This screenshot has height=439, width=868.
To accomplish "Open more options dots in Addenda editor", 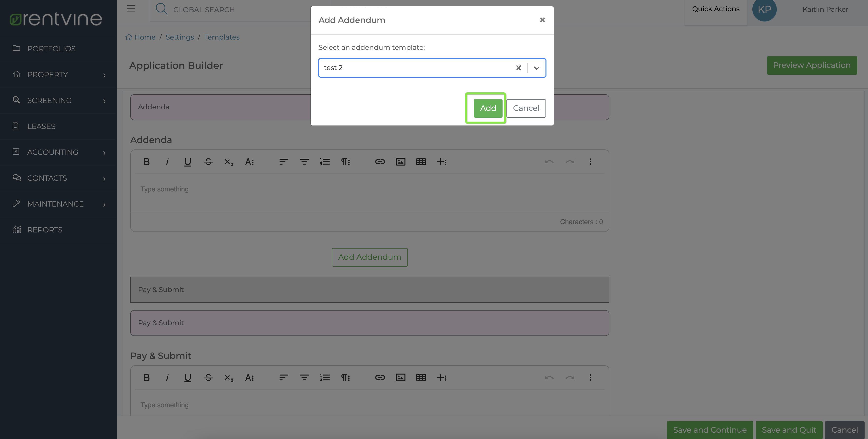I will (590, 162).
